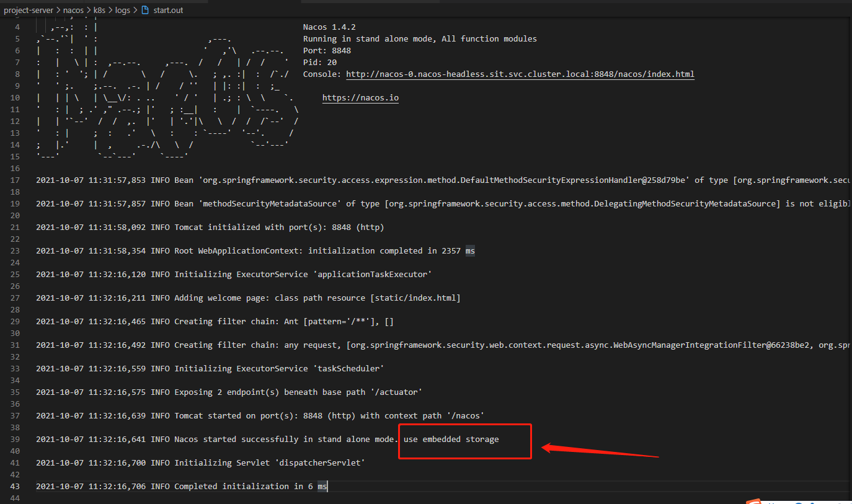The height and width of the screenshot is (504, 852).
Task: Click the 'Port: 8848' line
Action: click(x=327, y=51)
